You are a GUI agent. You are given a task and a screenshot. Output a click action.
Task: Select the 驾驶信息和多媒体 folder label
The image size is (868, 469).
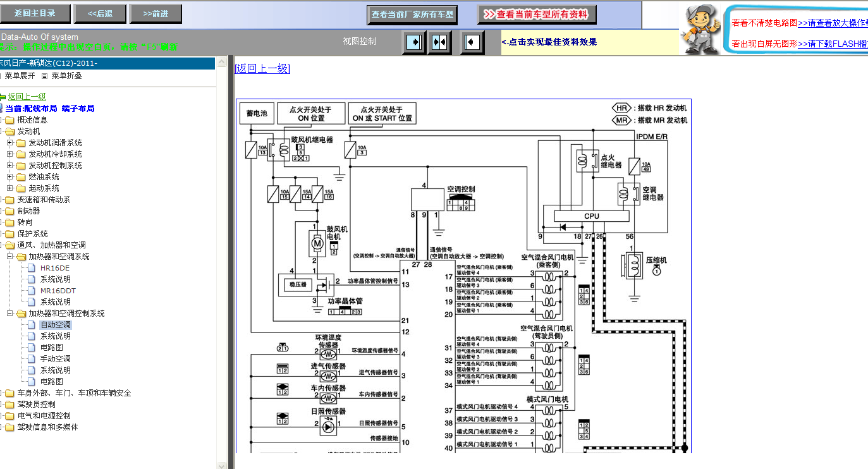point(48,427)
